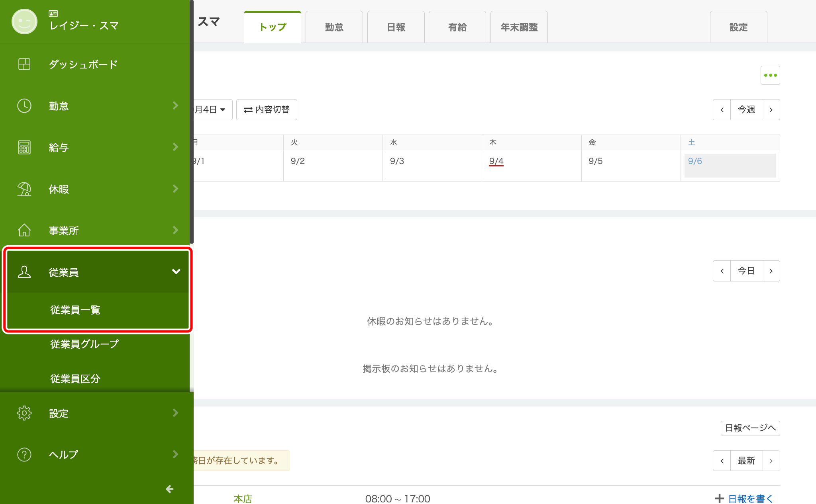
Task: Click the clock icon for 勤怠
Action: tap(24, 106)
